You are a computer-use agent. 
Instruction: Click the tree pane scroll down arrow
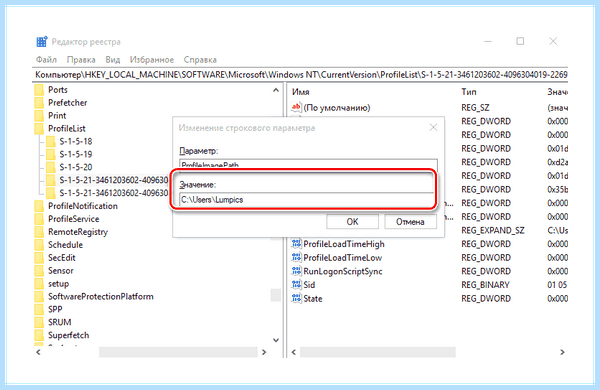click(276, 340)
